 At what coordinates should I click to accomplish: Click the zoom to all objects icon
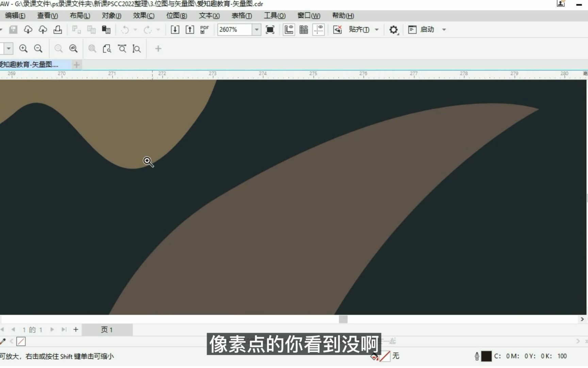(x=73, y=48)
